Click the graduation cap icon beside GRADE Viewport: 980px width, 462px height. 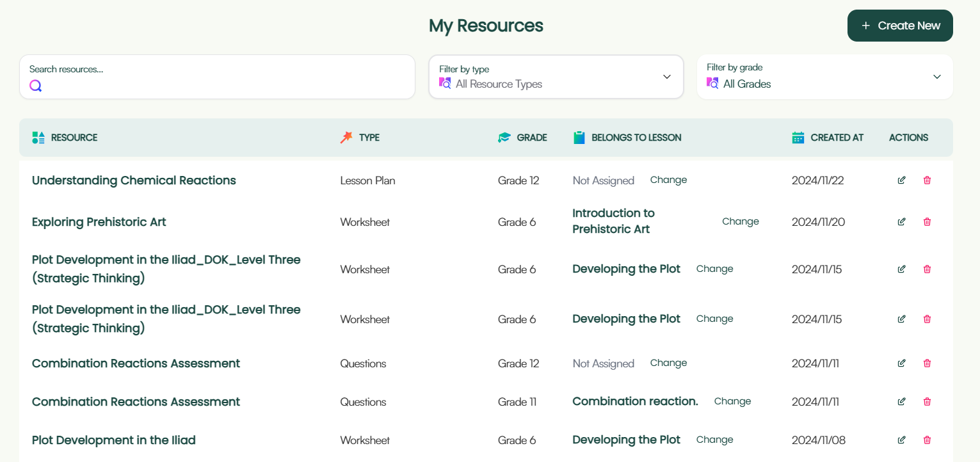(504, 138)
